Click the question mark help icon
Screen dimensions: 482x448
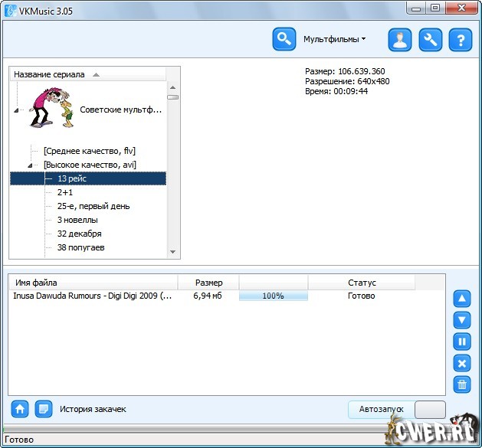tap(460, 40)
